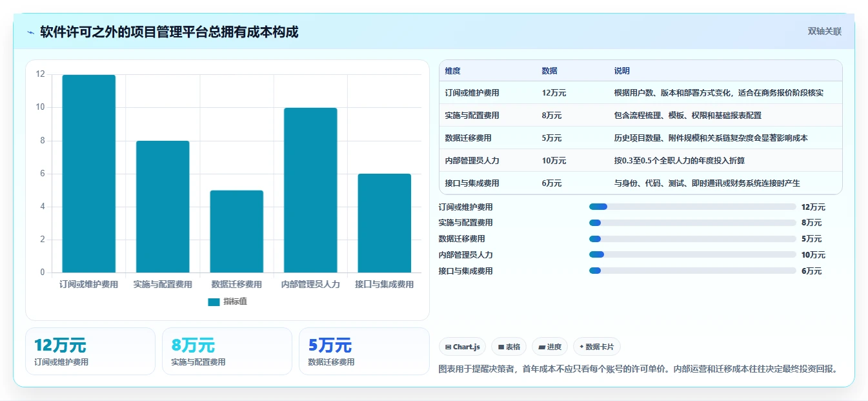This screenshot has width=868, height=401.
Task: Click description 按0.3至0.5个全职人力的年度投入折算
Action: [680, 161]
